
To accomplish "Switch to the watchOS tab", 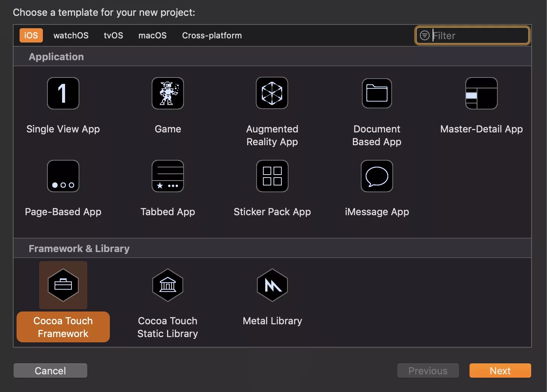I will point(71,35).
